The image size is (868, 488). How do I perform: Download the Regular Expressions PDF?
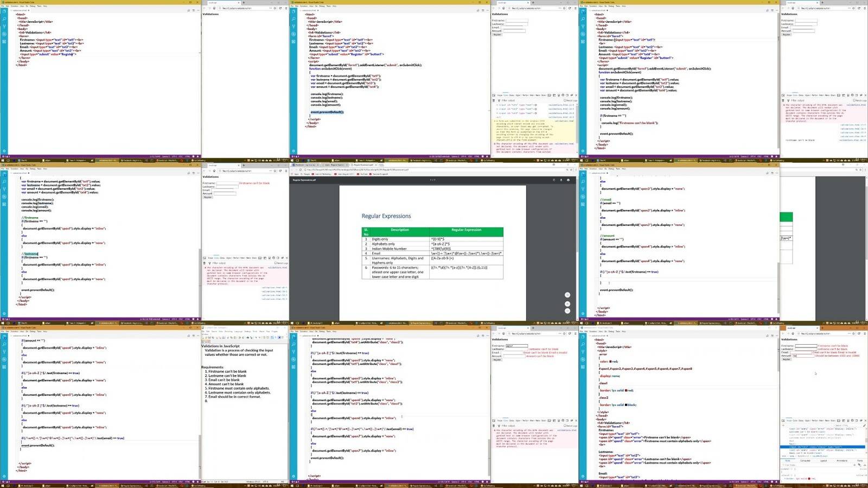coord(561,180)
